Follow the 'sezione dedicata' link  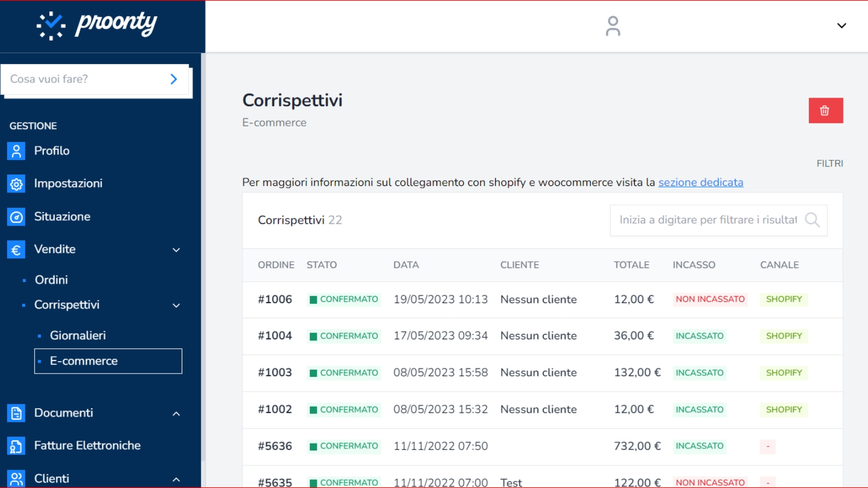click(x=701, y=182)
